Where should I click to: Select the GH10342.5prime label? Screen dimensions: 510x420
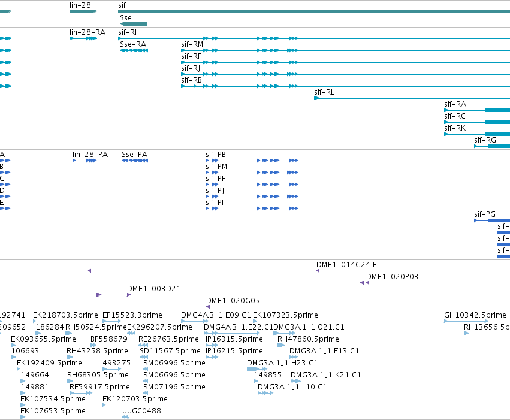point(475,315)
